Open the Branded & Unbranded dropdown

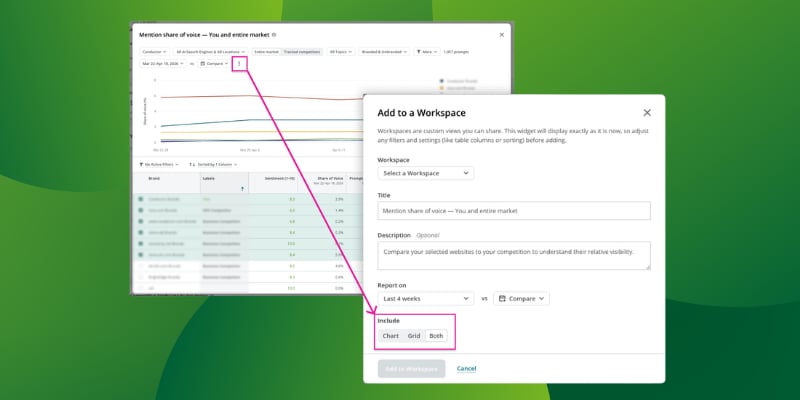tap(384, 52)
